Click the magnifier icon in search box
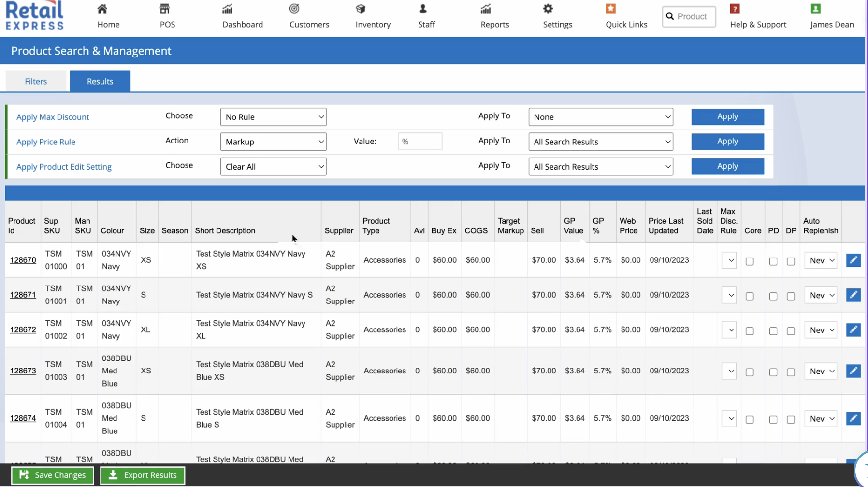The image size is (868, 487). point(670,16)
